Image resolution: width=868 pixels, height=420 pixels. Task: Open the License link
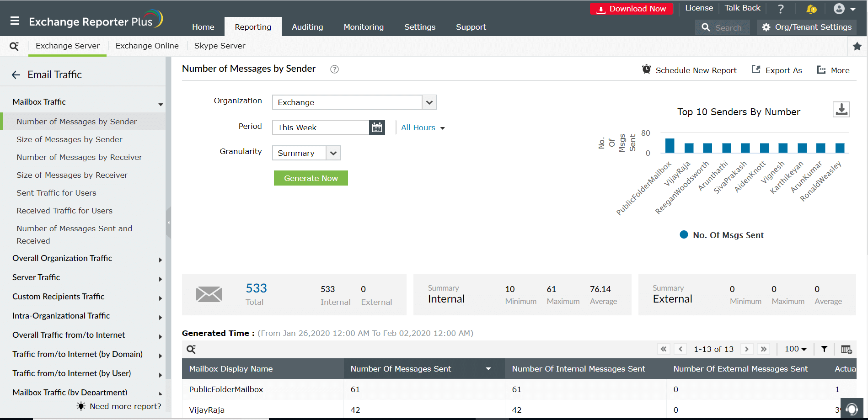pyautogui.click(x=699, y=8)
